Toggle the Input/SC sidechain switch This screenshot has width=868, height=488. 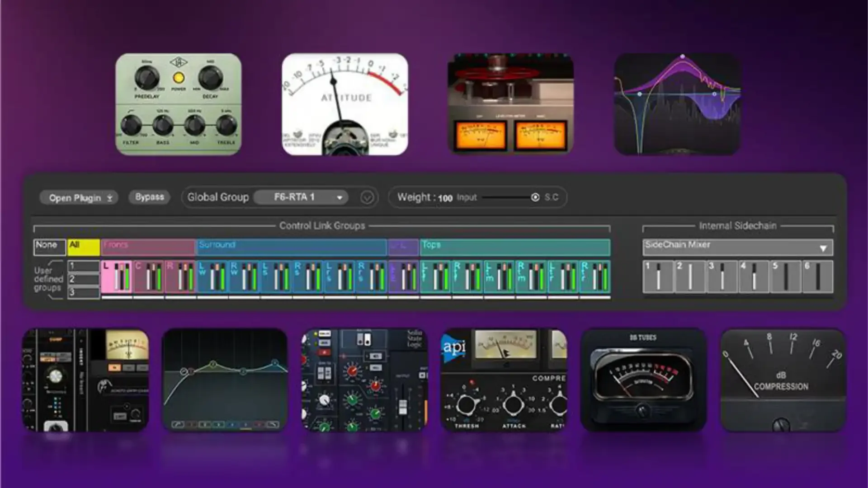coord(535,197)
